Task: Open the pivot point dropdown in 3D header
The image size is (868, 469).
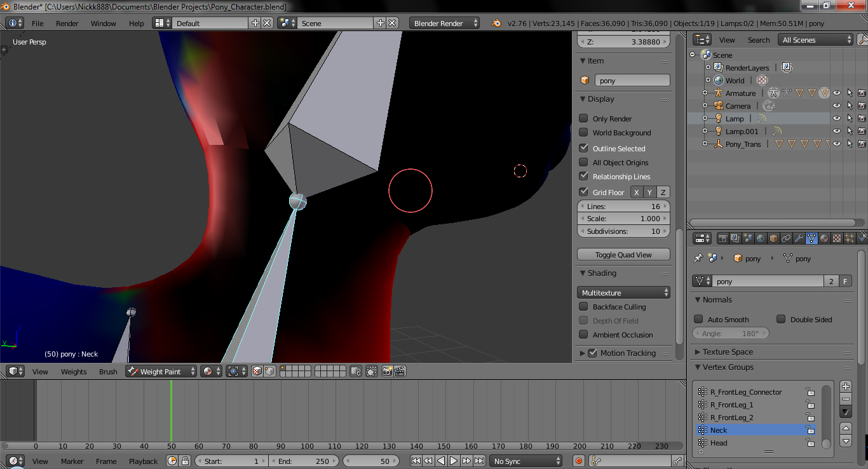Action: coord(237,371)
